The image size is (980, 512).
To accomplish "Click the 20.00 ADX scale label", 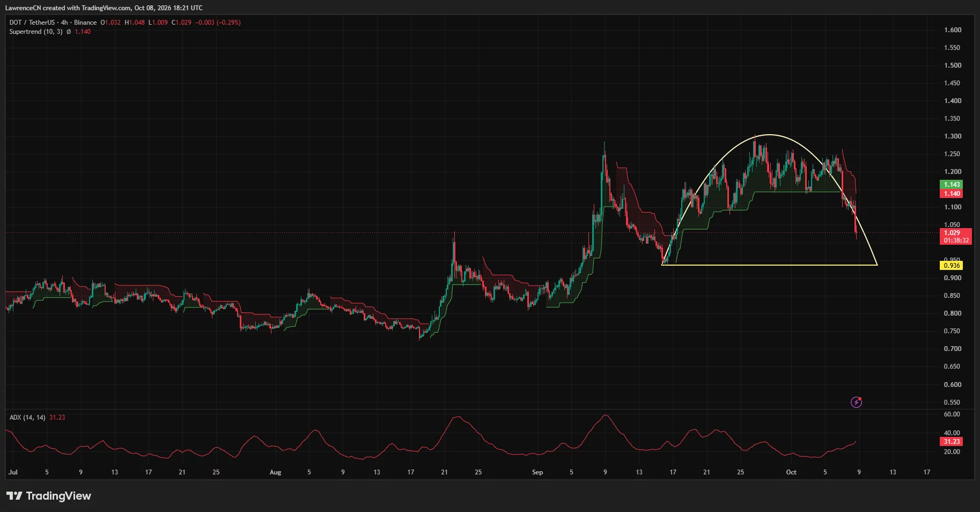I will point(952,452).
